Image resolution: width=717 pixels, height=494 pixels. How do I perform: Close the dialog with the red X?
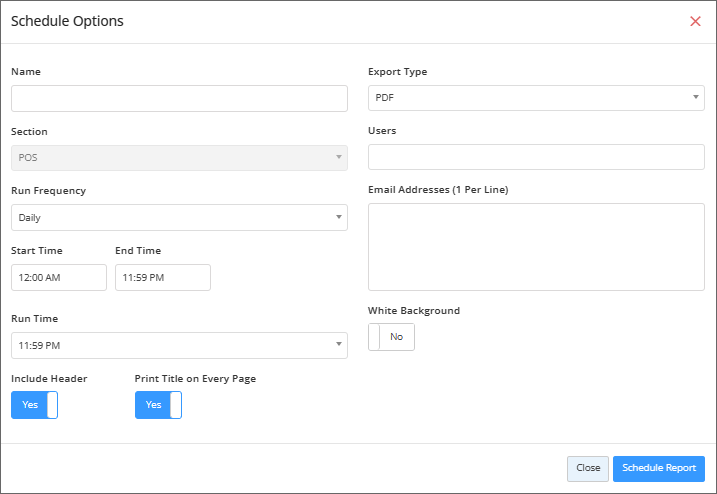click(x=695, y=21)
